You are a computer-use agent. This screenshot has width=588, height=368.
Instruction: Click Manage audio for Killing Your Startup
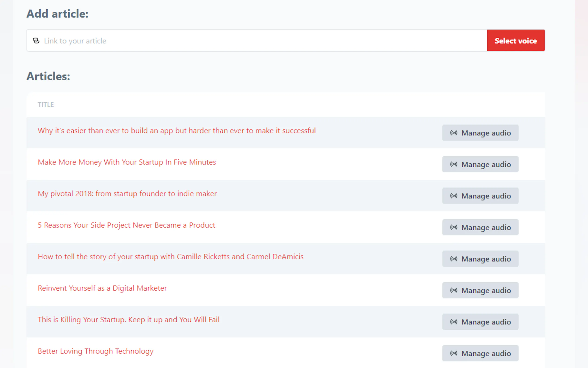pos(480,322)
